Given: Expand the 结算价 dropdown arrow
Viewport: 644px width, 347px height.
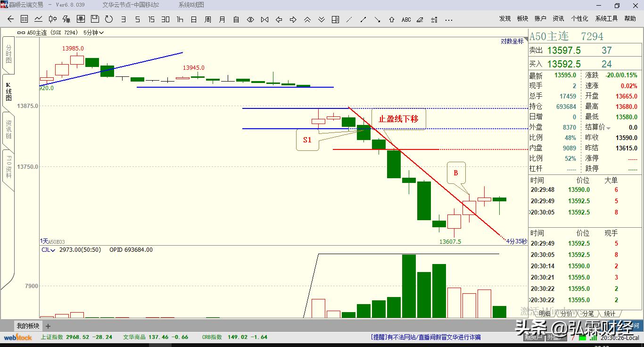Looking at the screenshot, I should pyautogui.click(x=609, y=128).
